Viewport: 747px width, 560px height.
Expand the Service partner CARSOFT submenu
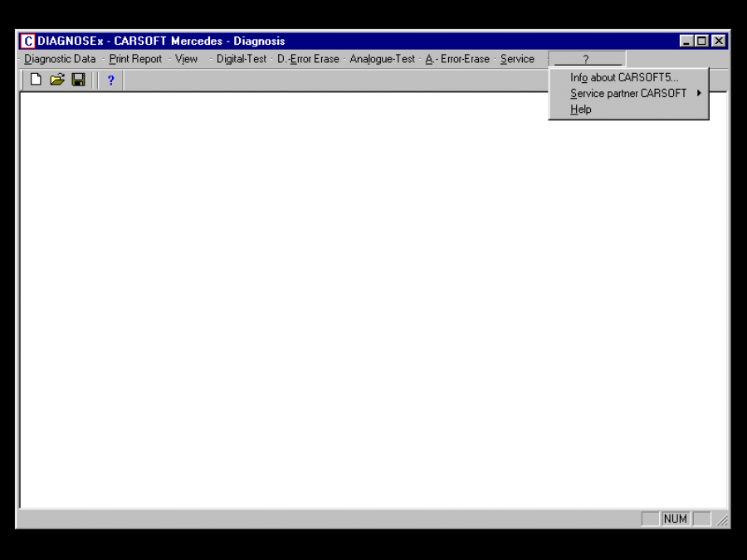click(628, 94)
